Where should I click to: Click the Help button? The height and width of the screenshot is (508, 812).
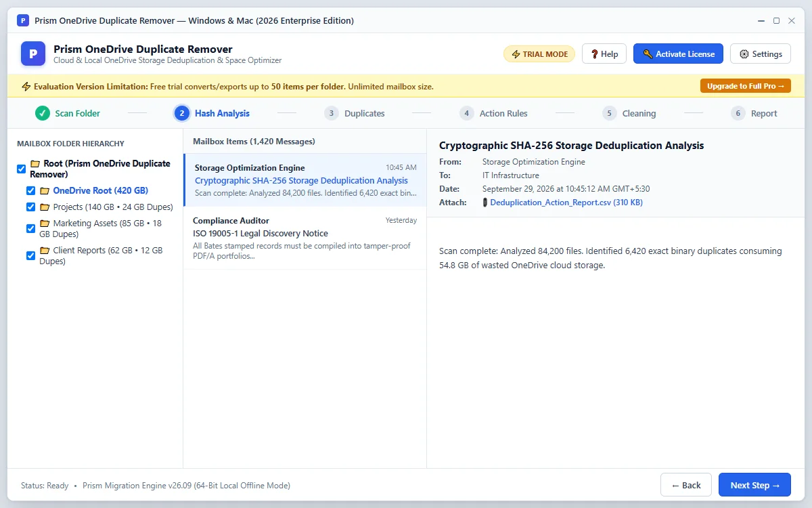(604, 54)
